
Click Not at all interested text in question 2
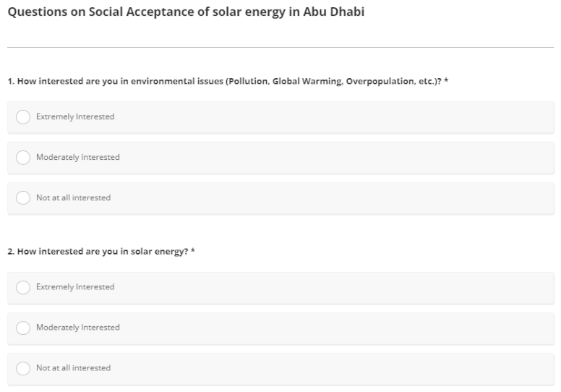(x=74, y=369)
